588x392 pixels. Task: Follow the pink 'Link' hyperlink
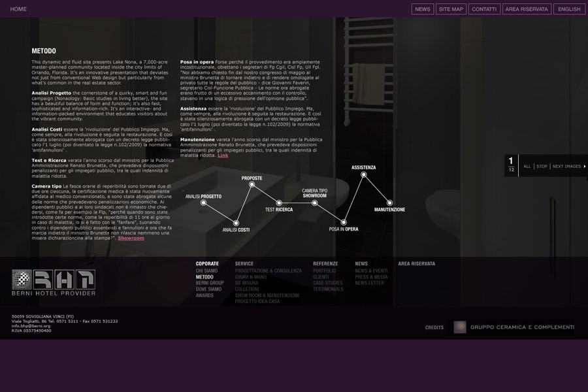point(223,155)
